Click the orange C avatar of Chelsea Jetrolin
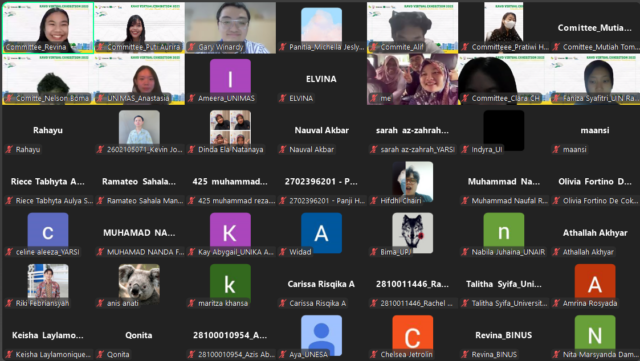640x361 pixels. [x=413, y=335]
